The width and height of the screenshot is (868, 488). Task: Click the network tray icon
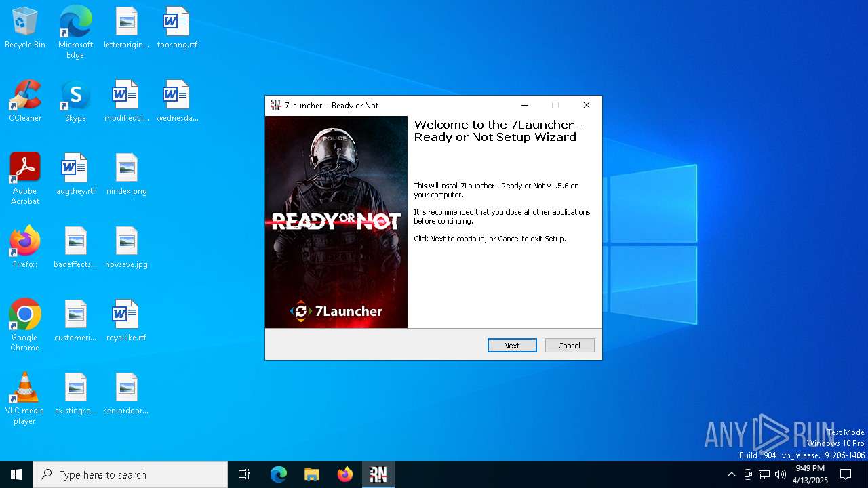tap(764, 474)
